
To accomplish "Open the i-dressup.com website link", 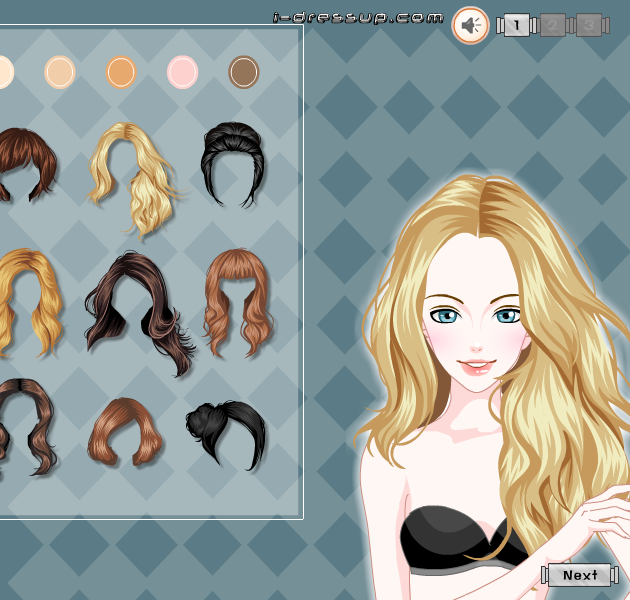I will [358, 18].
